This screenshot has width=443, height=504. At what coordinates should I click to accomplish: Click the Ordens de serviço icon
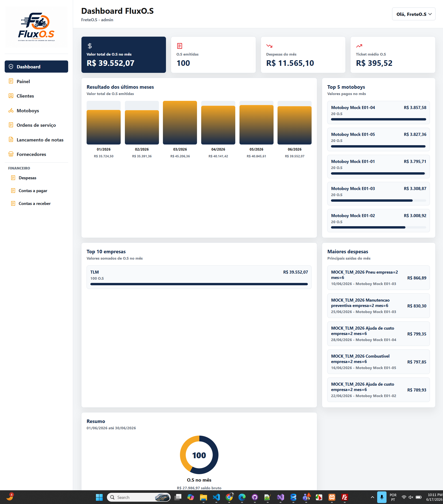(x=11, y=125)
